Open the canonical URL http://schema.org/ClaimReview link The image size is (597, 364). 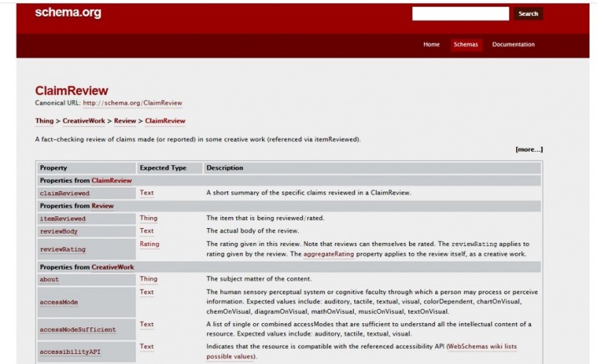point(133,103)
